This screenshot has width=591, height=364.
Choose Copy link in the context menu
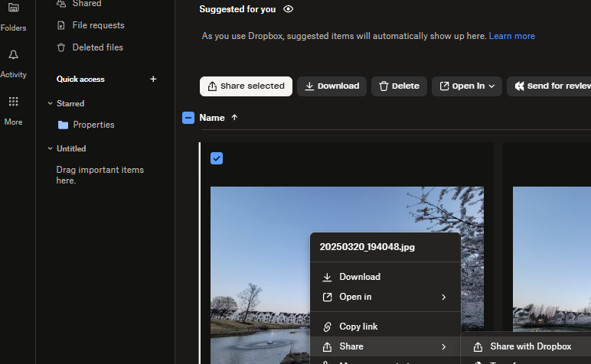pyautogui.click(x=385, y=327)
